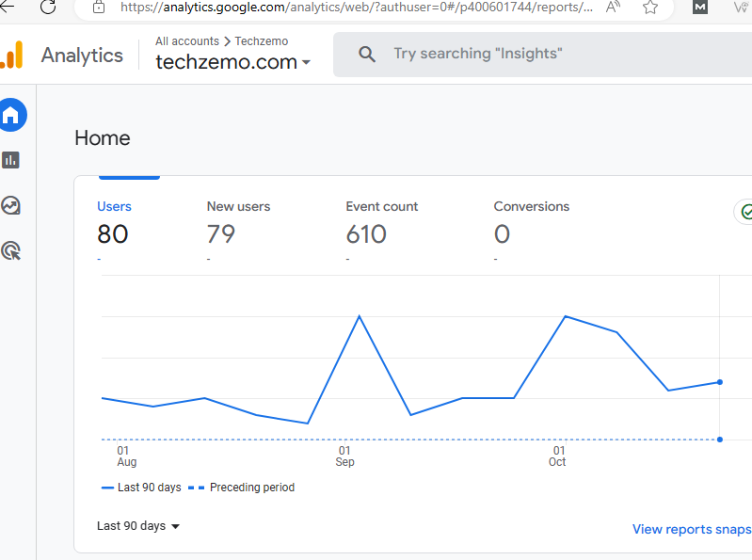Open the View reports snapshot link
The width and height of the screenshot is (752, 560).
tap(692, 529)
